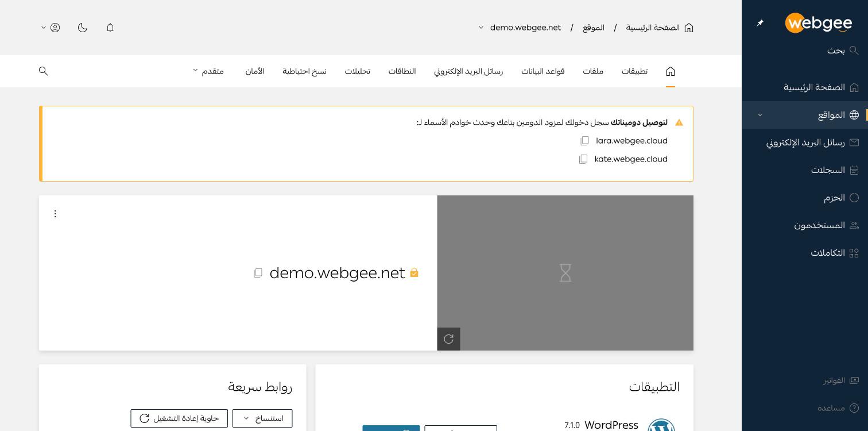
Task: Open the search icon in the tab bar
Action: (x=44, y=71)
